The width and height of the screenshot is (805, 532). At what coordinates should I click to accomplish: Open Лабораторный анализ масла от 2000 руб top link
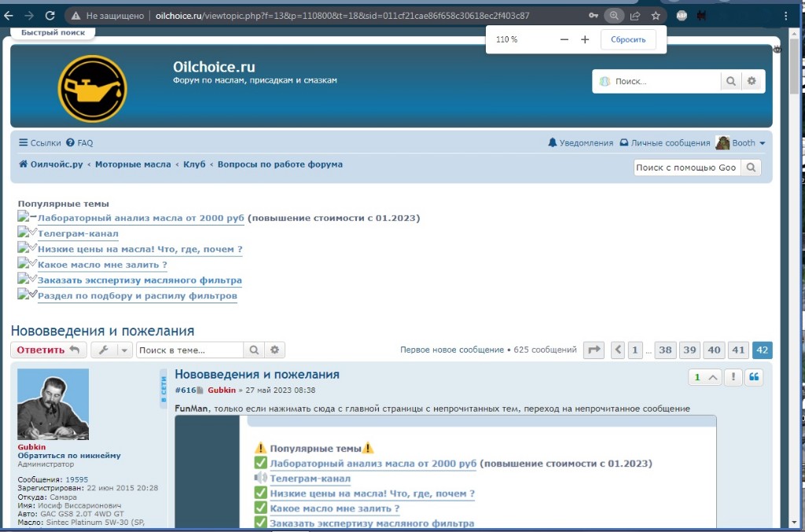coord(141,218)
